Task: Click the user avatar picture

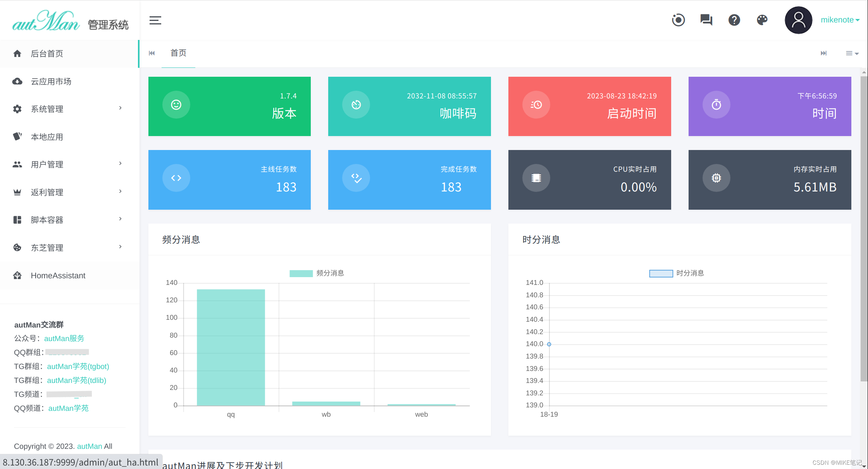Action: click(x=798, y=20)
